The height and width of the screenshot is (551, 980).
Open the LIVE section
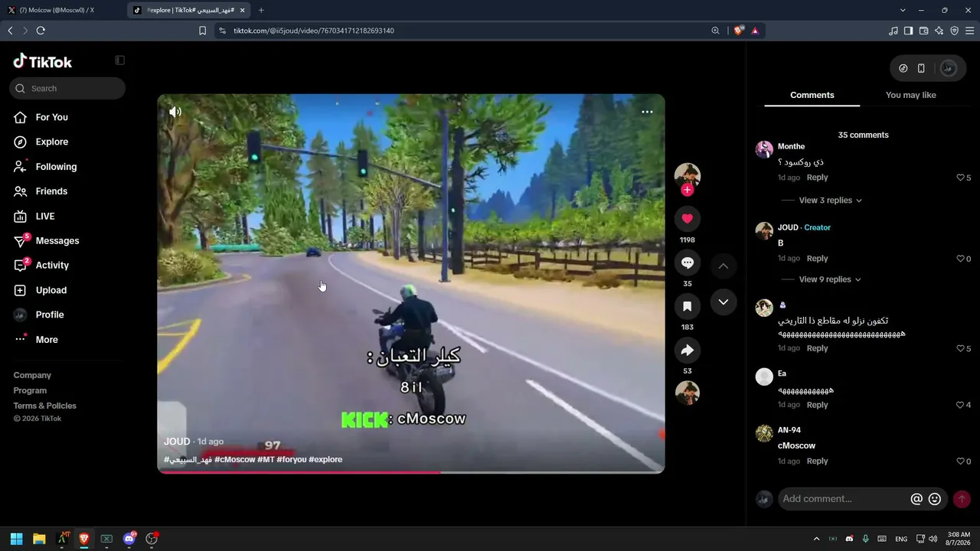tap(45, 217)
